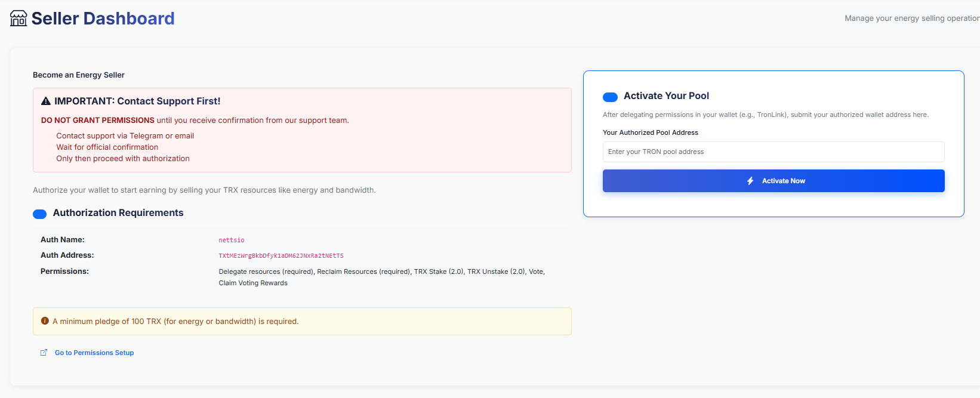This screenshot has height=398, width=980.
Task: Select the Auth Address wallet string
Action: [x=281, y=255]
